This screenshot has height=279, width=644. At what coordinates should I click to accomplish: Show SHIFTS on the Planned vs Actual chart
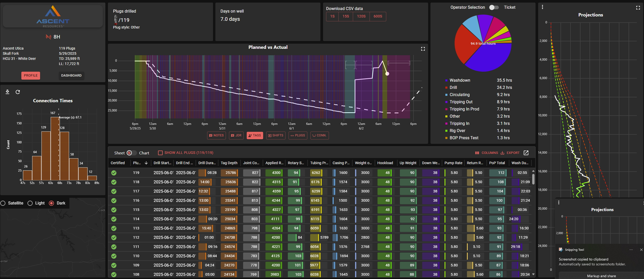(x=275, y=135)
